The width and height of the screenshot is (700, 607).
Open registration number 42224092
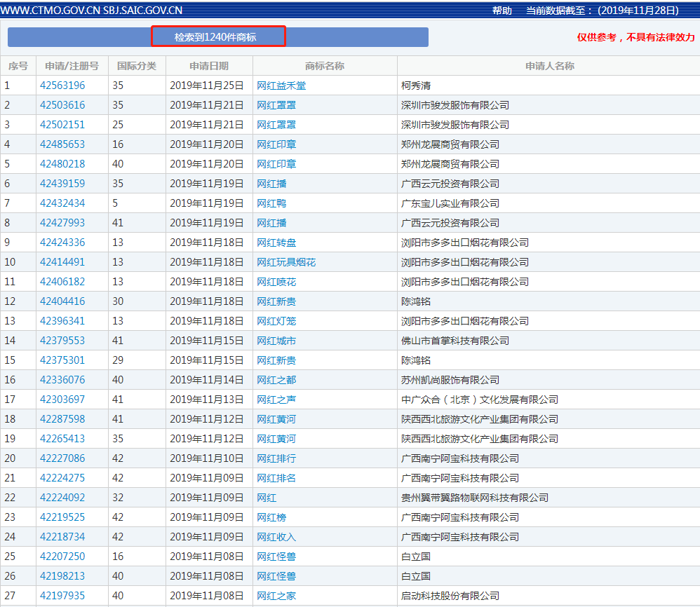62,497
